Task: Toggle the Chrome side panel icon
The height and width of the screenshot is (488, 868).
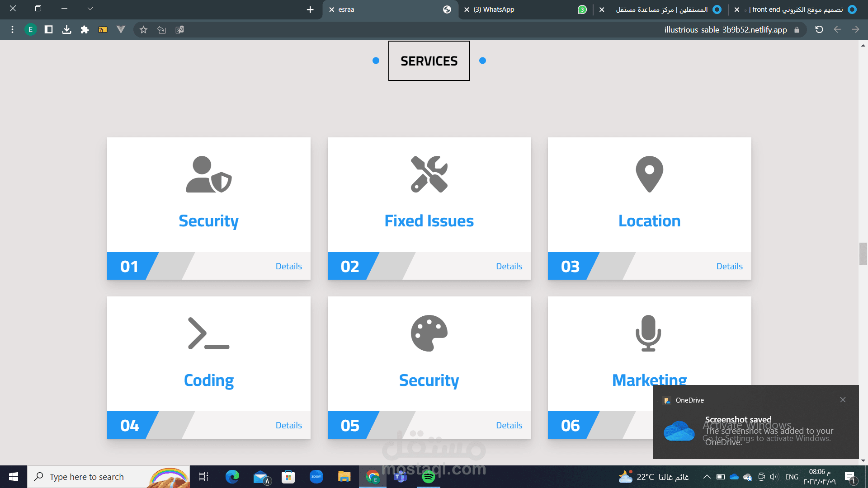Action: click(48, 30)
